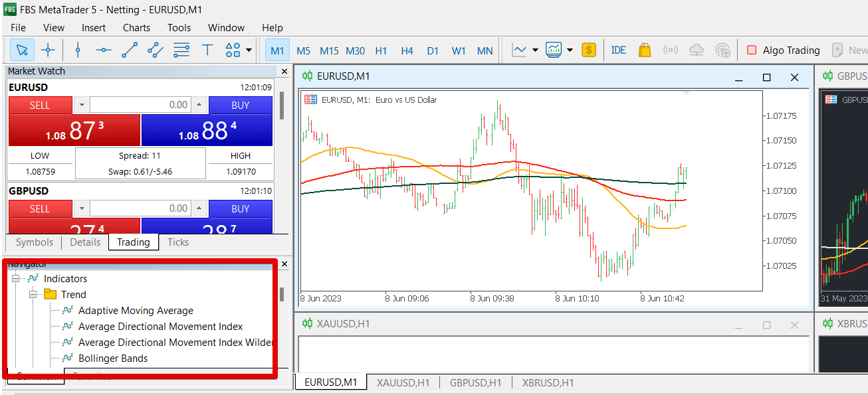Toggle the M1 timeframe button
Image resolution: width=868 pixels, height=395 pixels.
click(277, 50)
